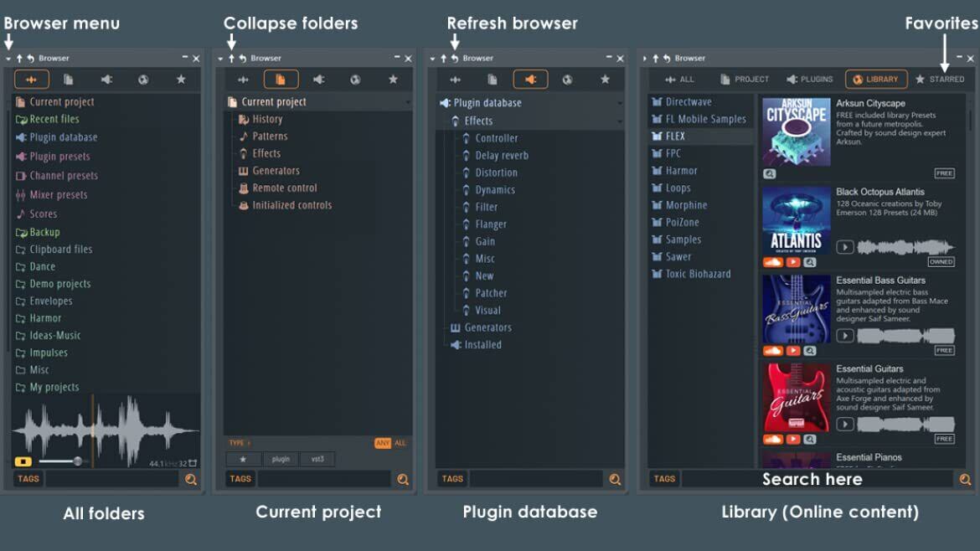Click the Essential Guitars red guitar thumbnail

(796, 397)
